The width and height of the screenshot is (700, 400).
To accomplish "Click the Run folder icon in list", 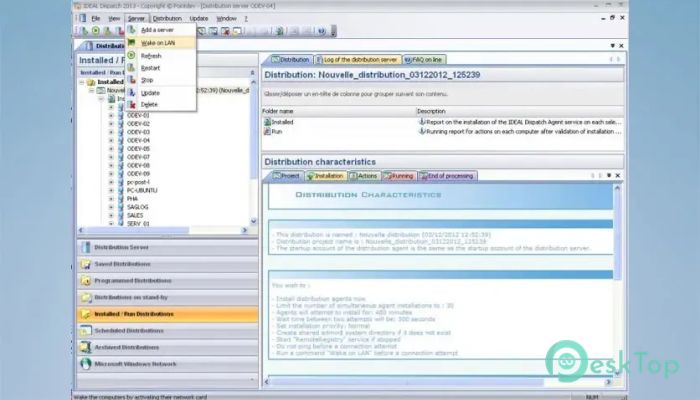I will pos(267,132).
